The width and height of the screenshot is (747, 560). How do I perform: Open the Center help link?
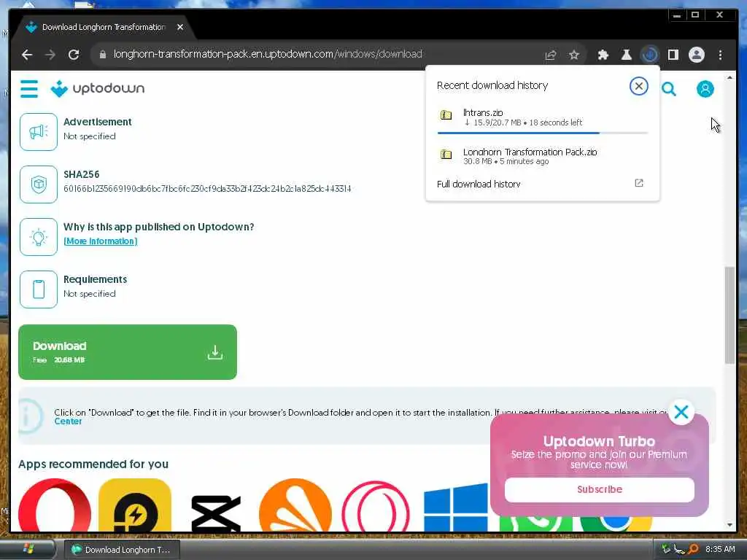(68, 421)
